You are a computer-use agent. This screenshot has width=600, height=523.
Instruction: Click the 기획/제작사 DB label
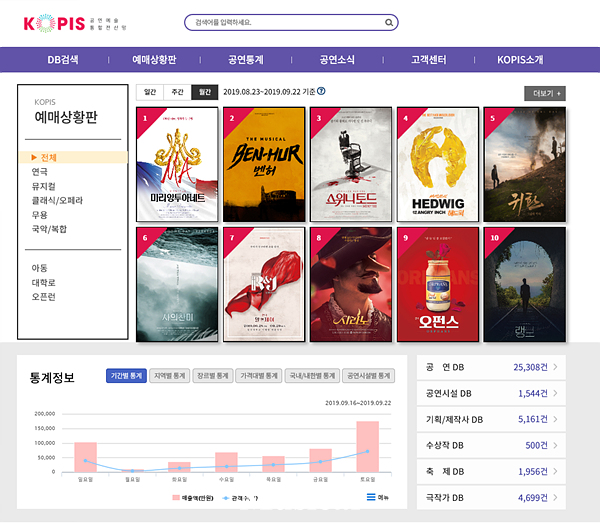(454, 419)
